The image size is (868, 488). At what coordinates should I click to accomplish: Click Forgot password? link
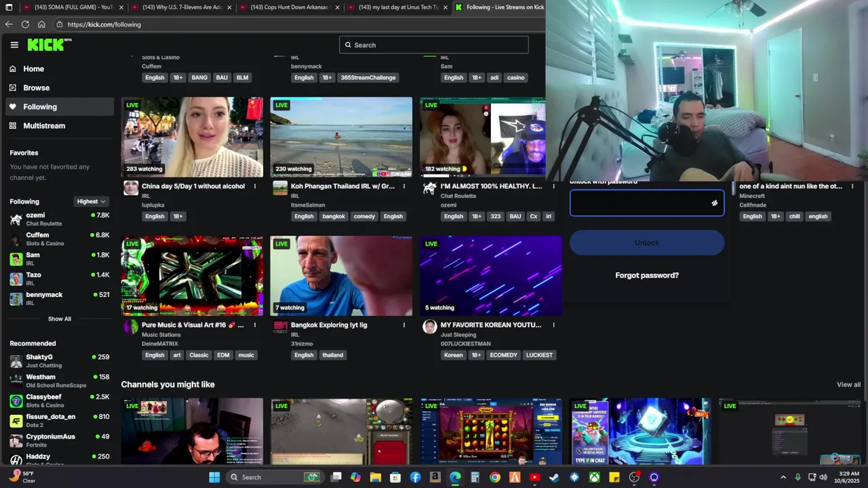point(647,275)
